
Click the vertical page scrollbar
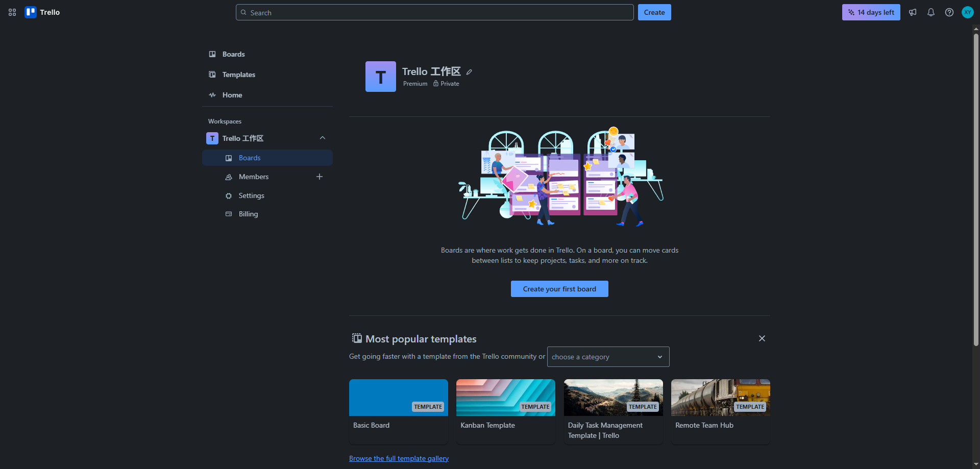pos(976,189)
